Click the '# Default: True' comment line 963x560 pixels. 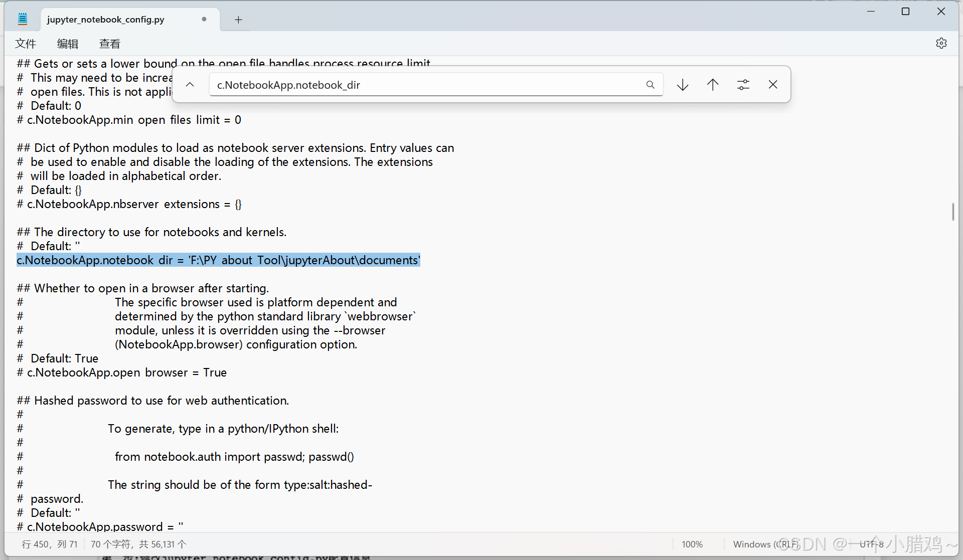tap(58, 358)
